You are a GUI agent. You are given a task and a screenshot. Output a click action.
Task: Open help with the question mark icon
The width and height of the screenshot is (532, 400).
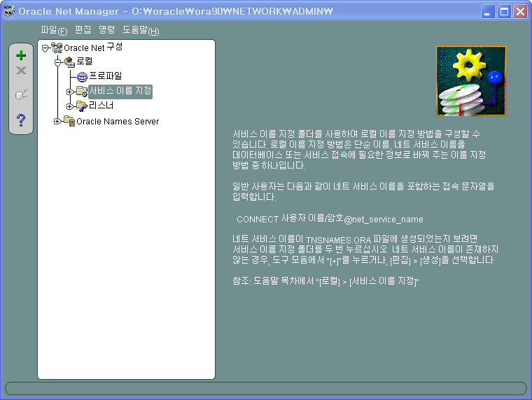pos(21,120)
